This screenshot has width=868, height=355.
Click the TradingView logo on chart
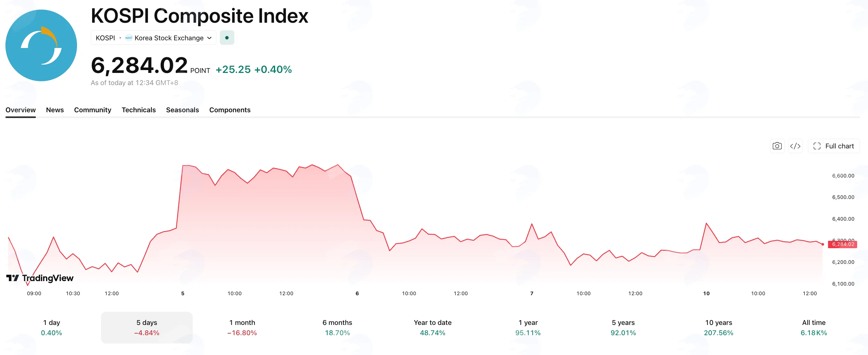[40, 278]
